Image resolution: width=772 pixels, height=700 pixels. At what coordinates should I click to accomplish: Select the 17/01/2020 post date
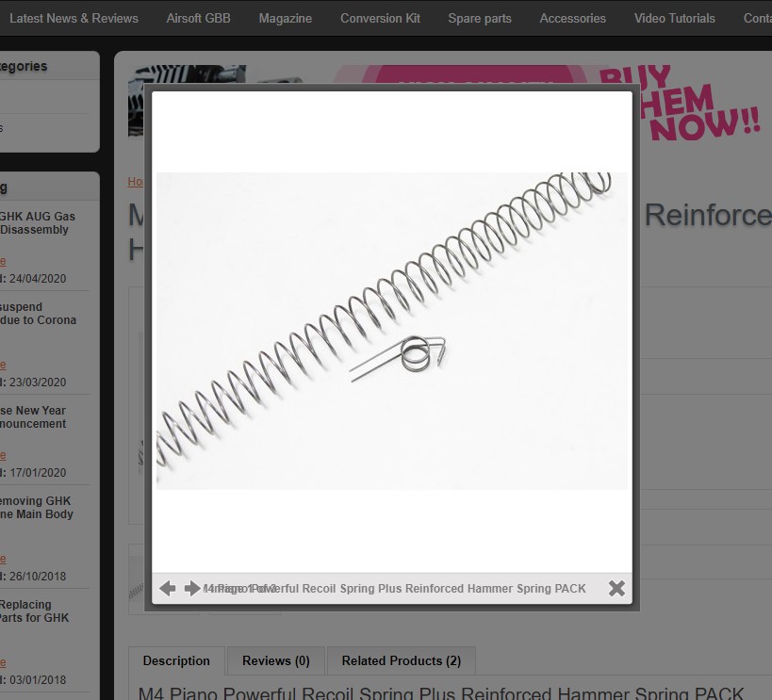38,473
